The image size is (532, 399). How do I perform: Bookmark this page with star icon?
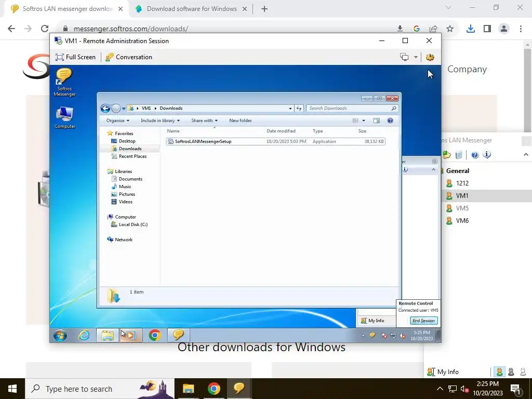pos(450,29)
